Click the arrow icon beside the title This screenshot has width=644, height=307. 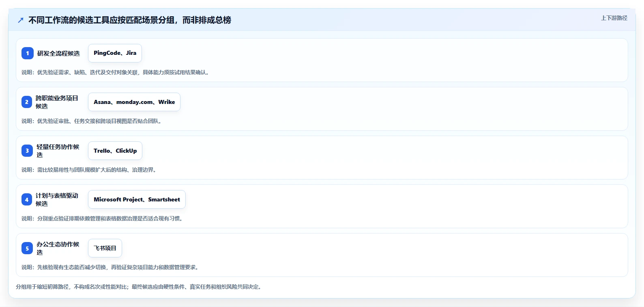(21, 20)
